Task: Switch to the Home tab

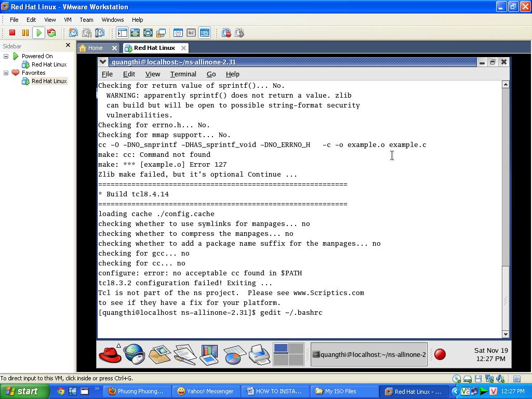Action: (x=95, y=48)
